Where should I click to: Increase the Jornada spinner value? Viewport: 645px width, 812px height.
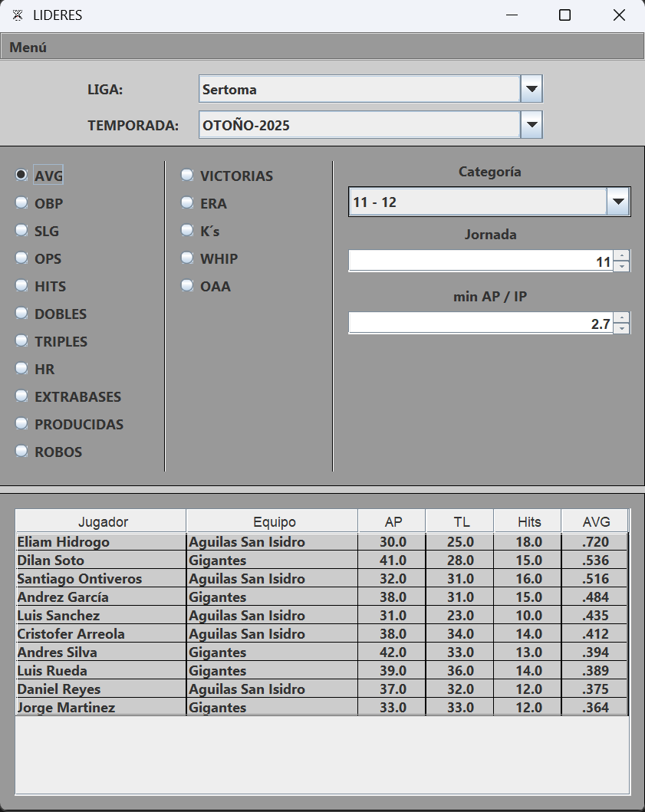click(x=622, y=255)
